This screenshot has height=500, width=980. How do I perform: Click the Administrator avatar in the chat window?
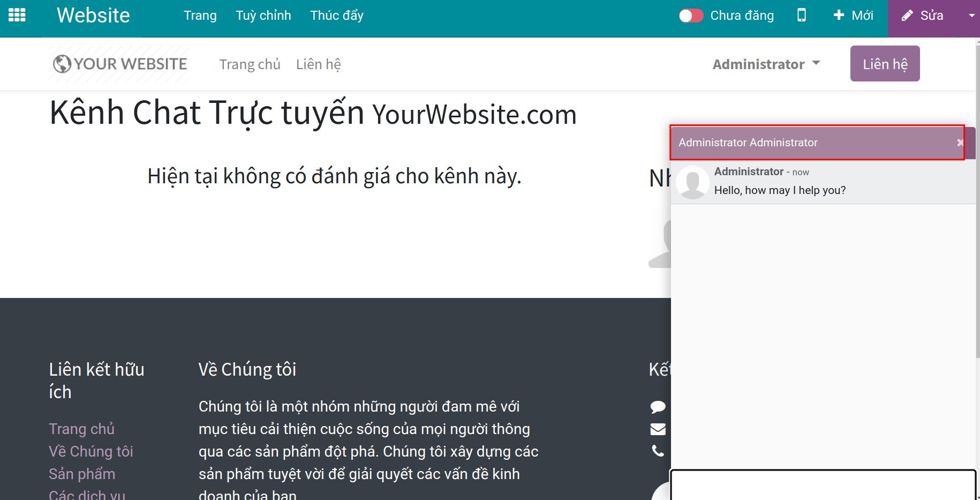[x=692, y=182]
